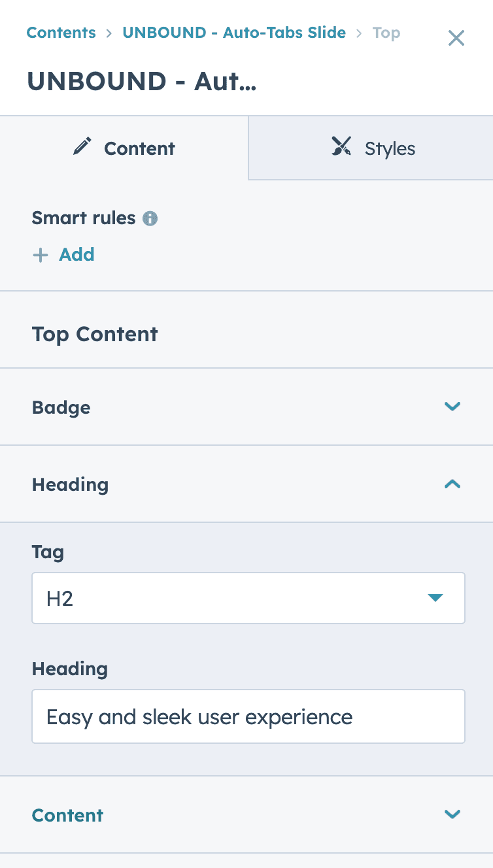The image size is (493, 868).
Task: Click the Top Content section header
Action: [94, 334]
